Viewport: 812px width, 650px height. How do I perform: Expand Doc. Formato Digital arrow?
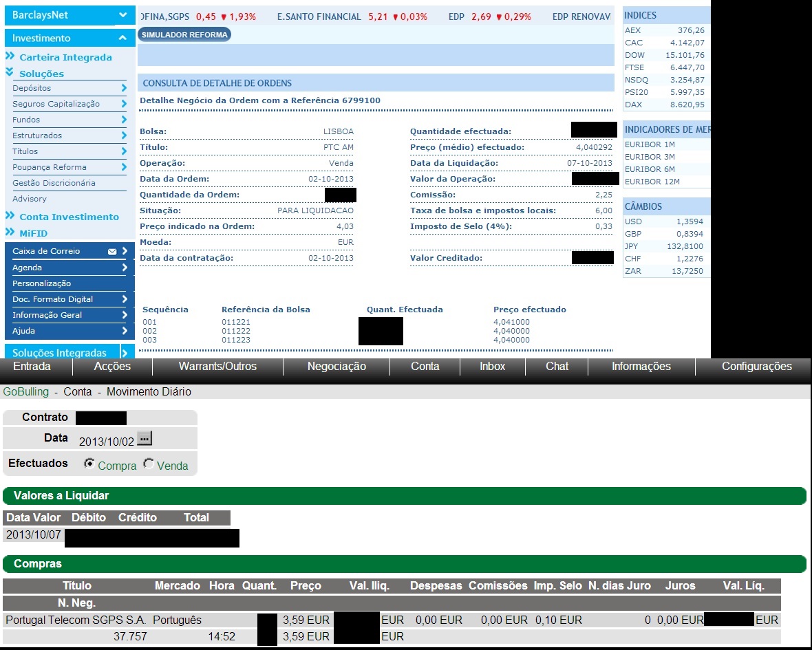125,299
